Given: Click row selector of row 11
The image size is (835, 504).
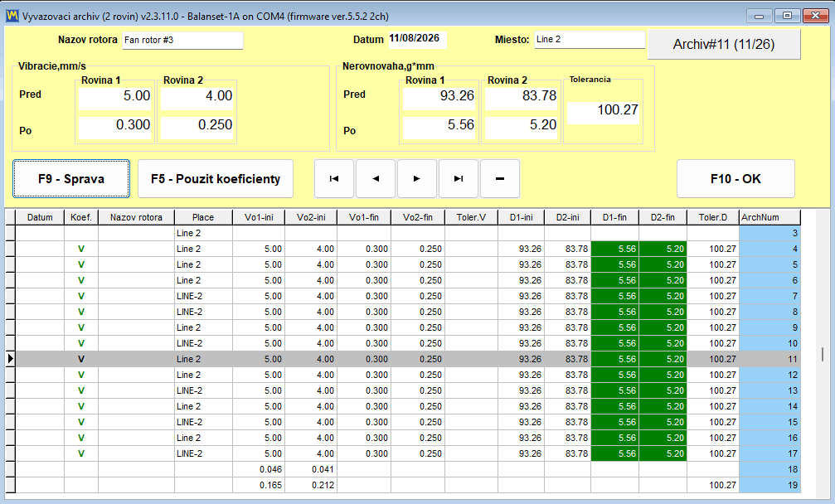Looking at the screenshot, I should point(10,359).
